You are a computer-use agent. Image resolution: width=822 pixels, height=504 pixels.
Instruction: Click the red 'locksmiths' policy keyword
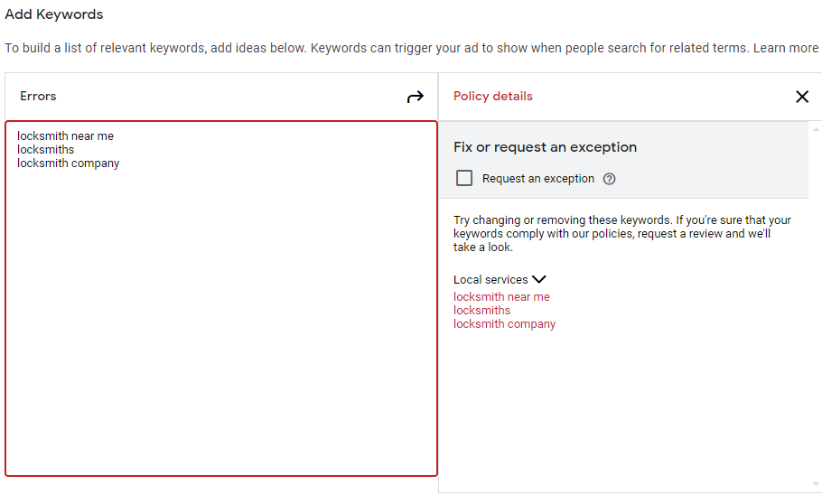[x=481, y=311]
